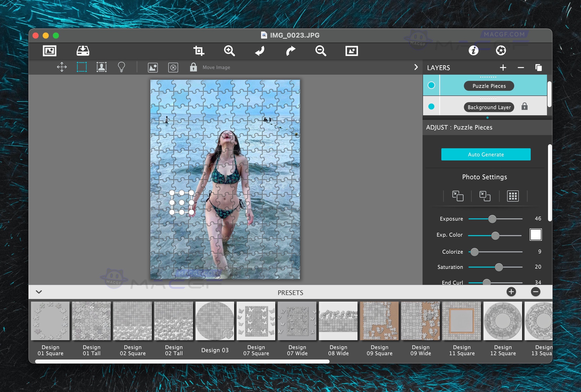The image size is (581, 392).
Task: Collapse the PRESETS panel with the chevron
Action: [39, 292]
